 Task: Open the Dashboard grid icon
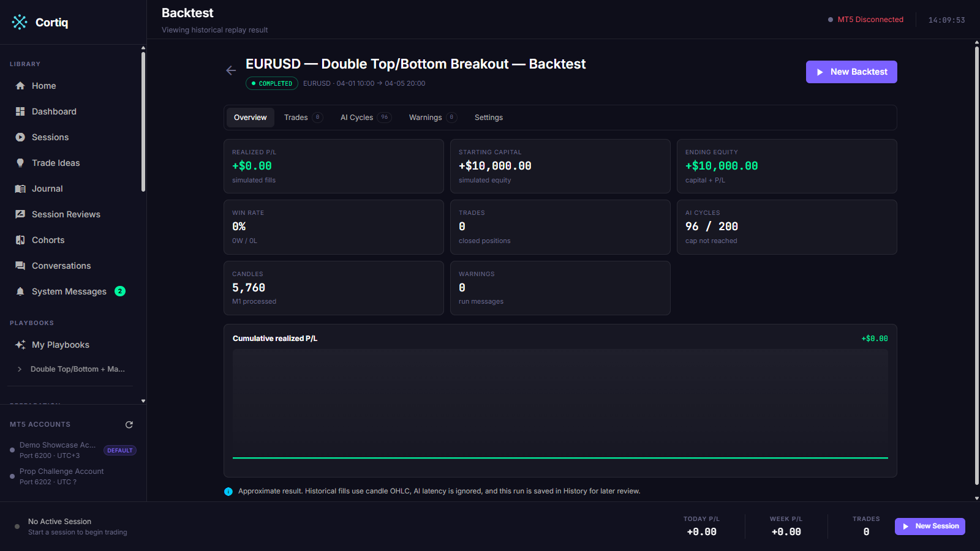20,111
